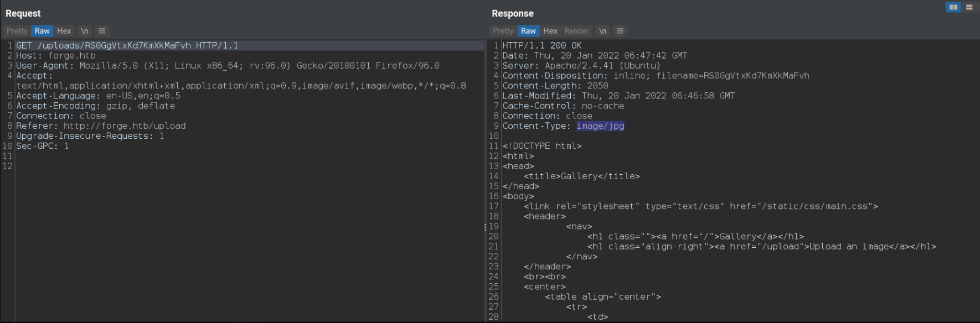Open the Hex tab in Request panel
Screen dimensions: 980x323
(64, 31)
